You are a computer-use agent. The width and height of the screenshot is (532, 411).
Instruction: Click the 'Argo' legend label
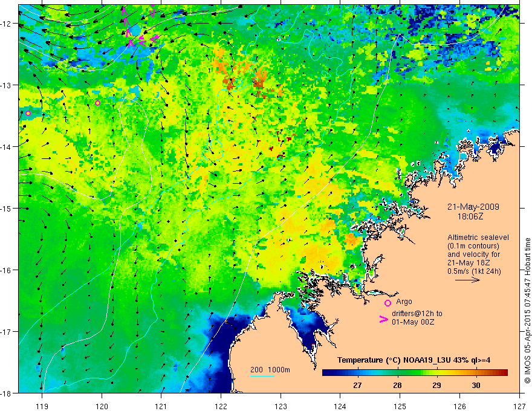[404, 302]
